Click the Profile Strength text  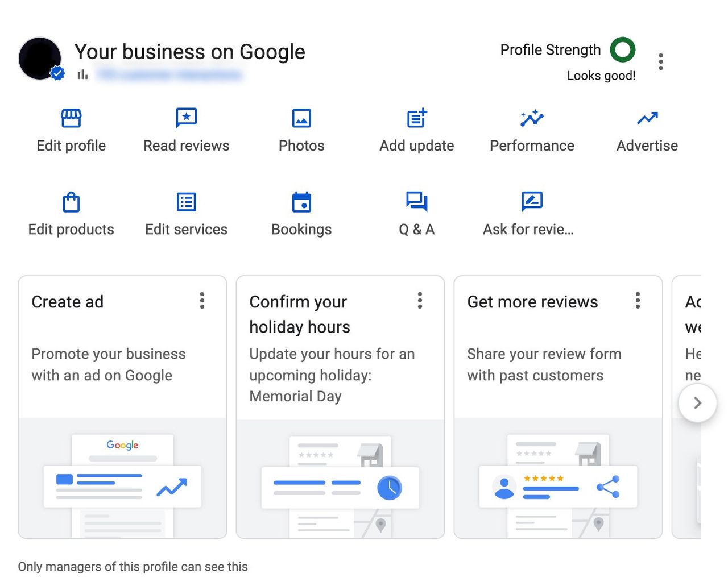[550, 50]
